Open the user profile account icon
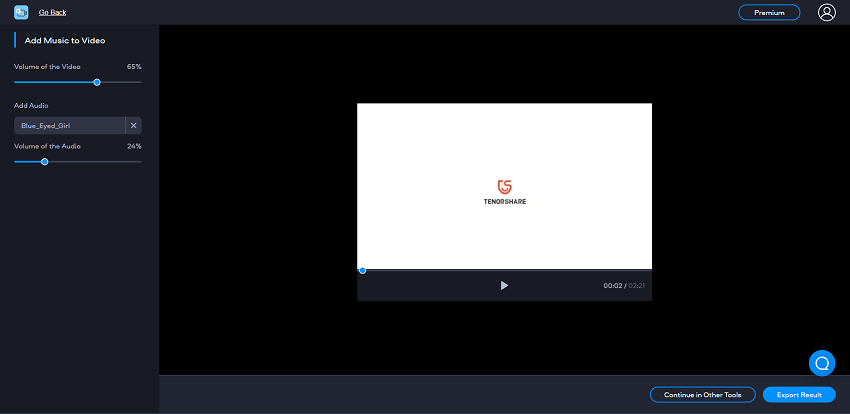850x414 pixels. [826, 13]
